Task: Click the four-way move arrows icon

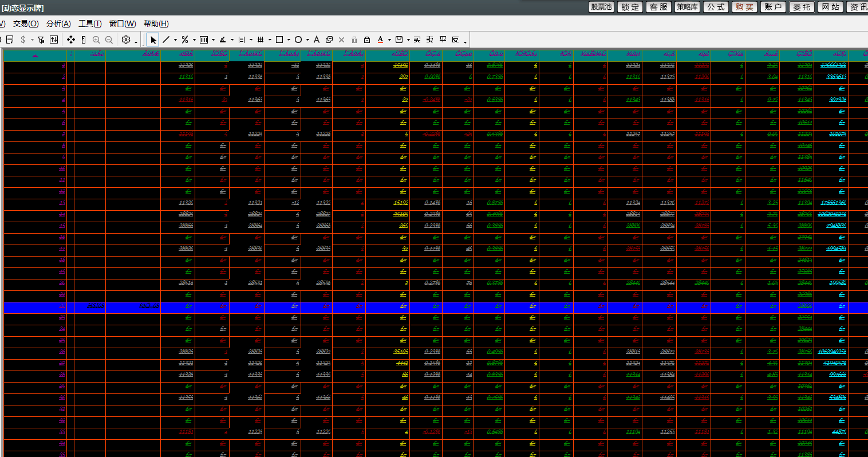Action: pos(71,40)
